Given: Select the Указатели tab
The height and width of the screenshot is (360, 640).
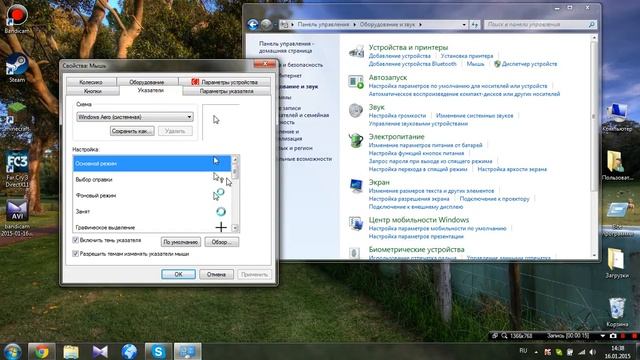Looking at the screenshot, I should coord(151,91).
